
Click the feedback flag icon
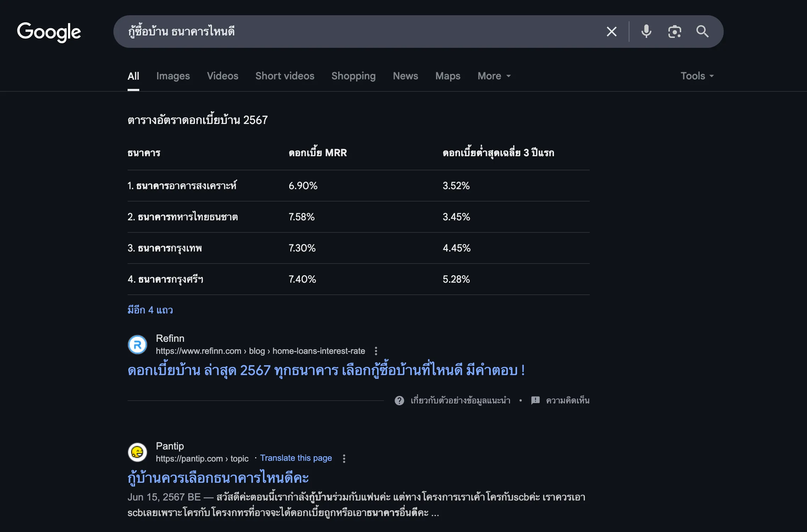536,401
